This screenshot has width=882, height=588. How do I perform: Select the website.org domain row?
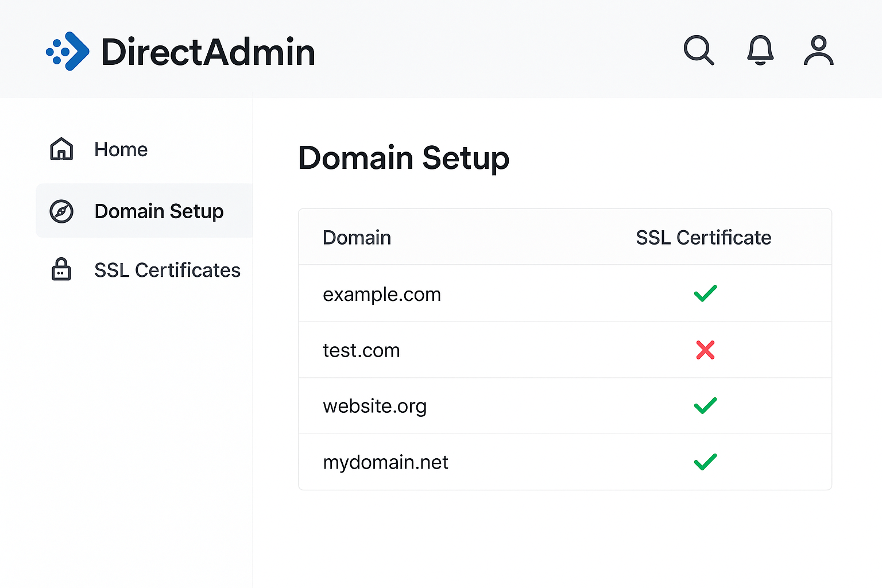374,406
